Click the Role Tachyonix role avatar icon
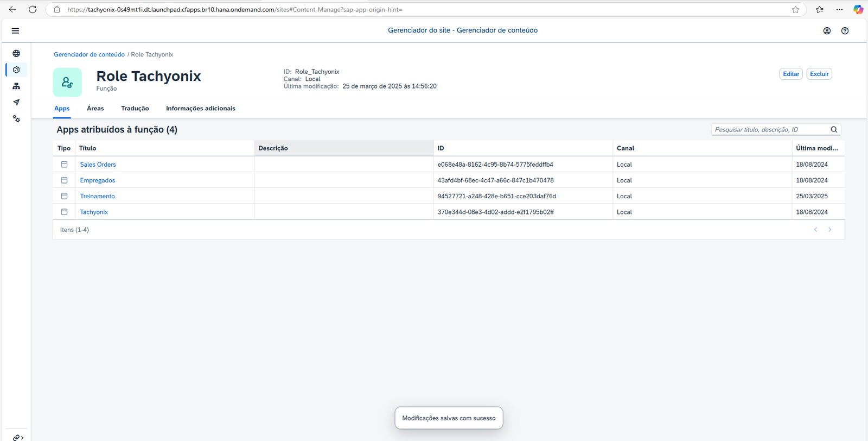Viewport: 868px width, 441px height. coord(67,82)
